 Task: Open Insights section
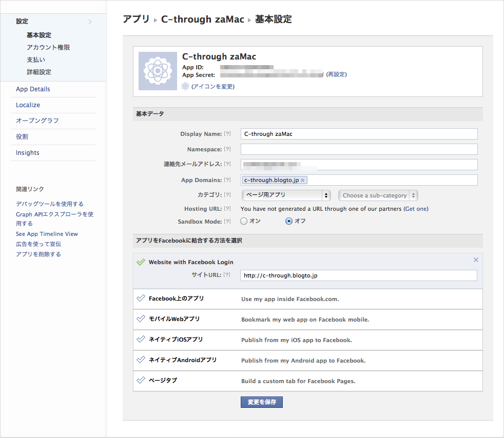(x=27, y=152)
